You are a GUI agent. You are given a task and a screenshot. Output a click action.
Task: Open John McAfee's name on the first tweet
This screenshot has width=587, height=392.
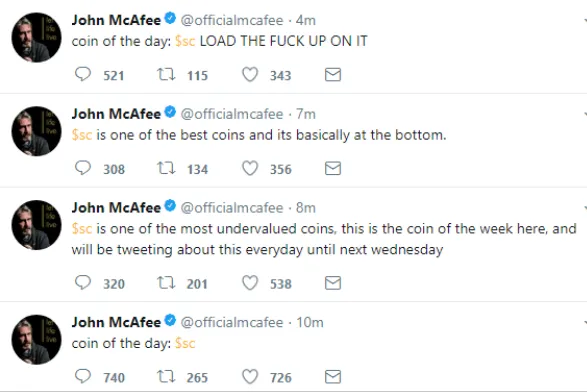click(x=116, y=20)
